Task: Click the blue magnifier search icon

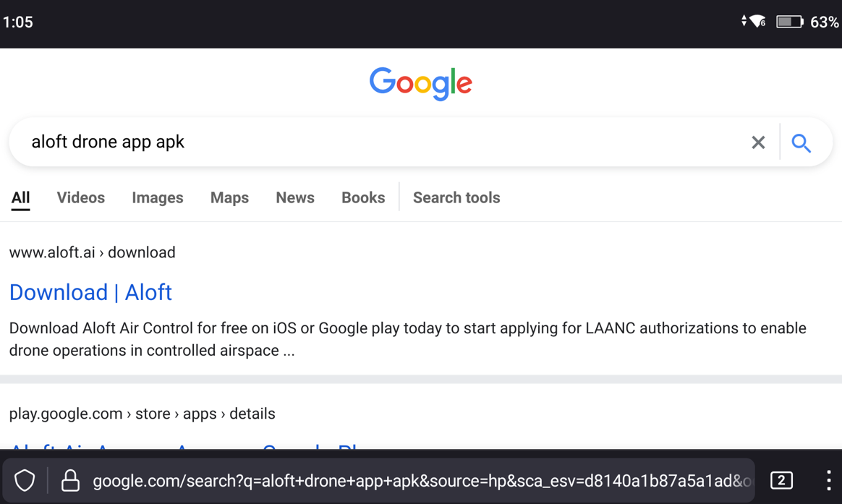Action: (x=801, y=142)
